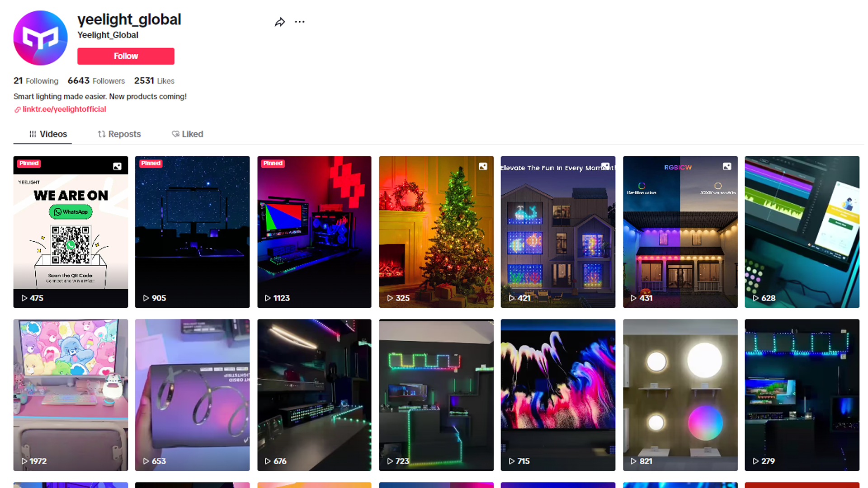Screen dimensions: 868x488
Task: Click the Pinned badge on the starry night video
Action: click(151, 164)
